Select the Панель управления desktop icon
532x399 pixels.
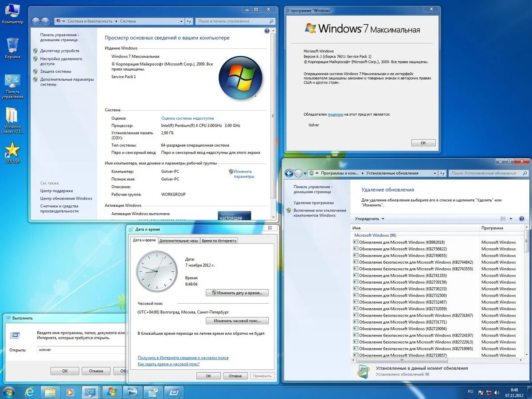click(12, 86)
